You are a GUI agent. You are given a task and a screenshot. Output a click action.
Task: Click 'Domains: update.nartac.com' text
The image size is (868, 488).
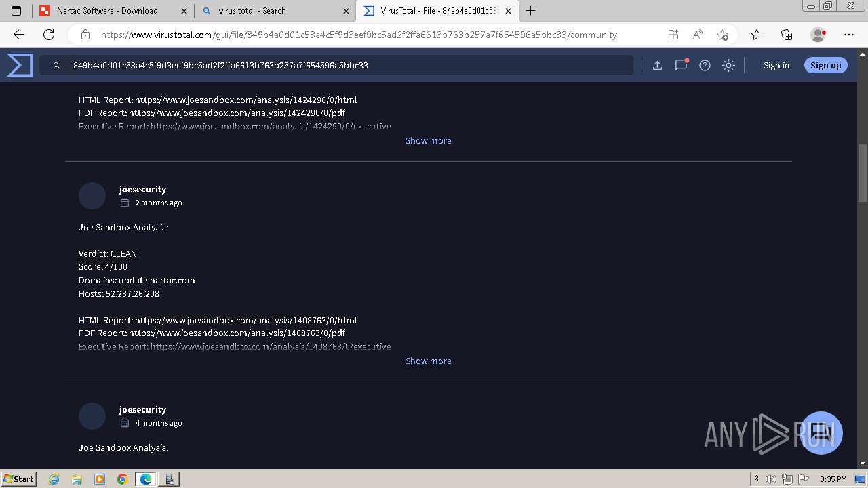[x=137, y=280]
